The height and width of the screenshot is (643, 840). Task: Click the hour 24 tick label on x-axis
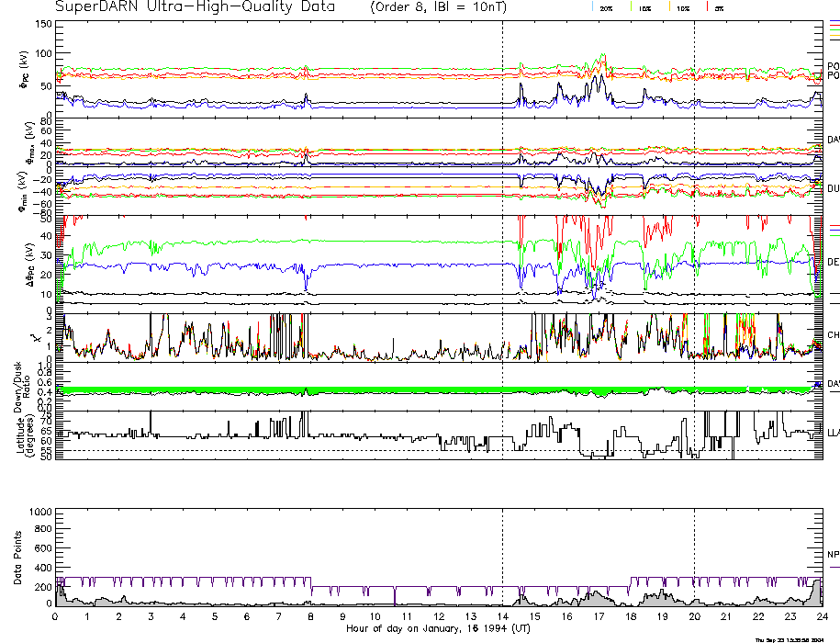[x=822, y=616]
